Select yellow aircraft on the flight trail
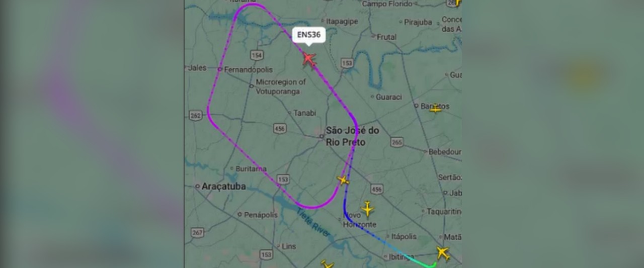The height and width of the screenshot is (268, 644). (x=343, y=180)
